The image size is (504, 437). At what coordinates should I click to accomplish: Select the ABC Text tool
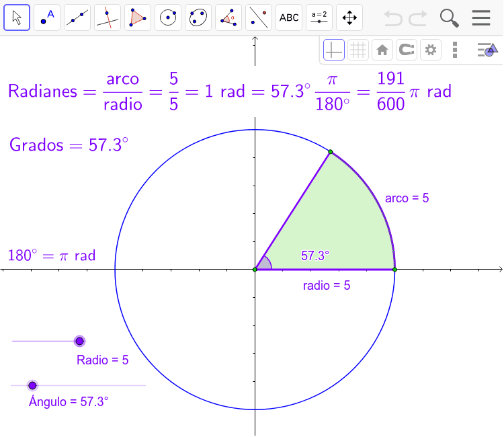tap(289, 17)
